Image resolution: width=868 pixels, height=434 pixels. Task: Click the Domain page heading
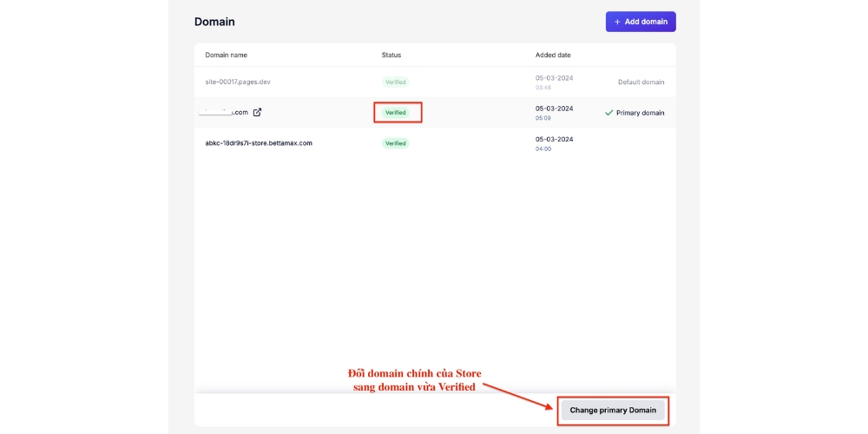[x=214, y=22]
